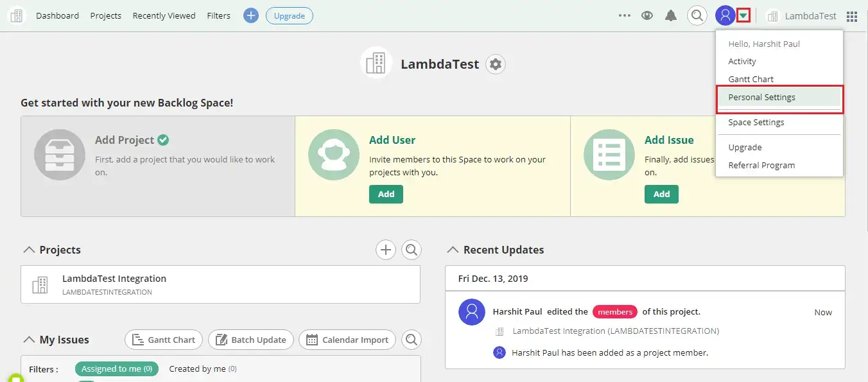
Task: Click the Upgrade button in the navbar
Action: tap(289, 15)
